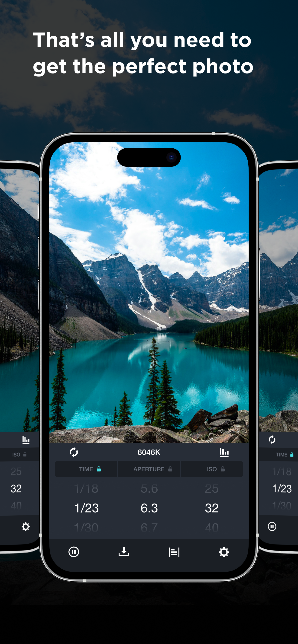Select ISO value 32 on center phone
The image size is (298, 644).
pyautogui.click(x=212, y=508)
